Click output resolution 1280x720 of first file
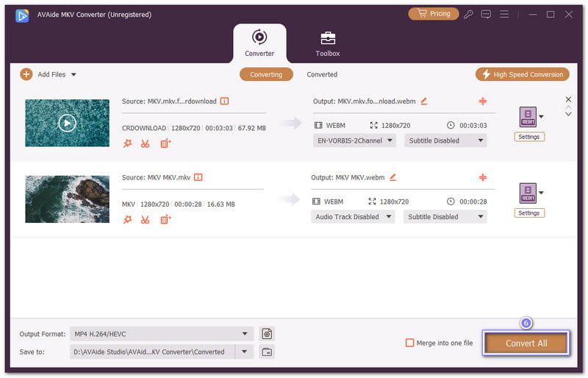This screenshot has height=378, width=588. click(395, 125)
